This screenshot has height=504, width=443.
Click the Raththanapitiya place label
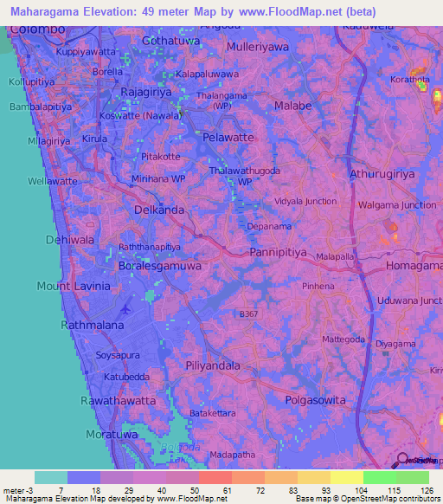click(x=150, y=247)
